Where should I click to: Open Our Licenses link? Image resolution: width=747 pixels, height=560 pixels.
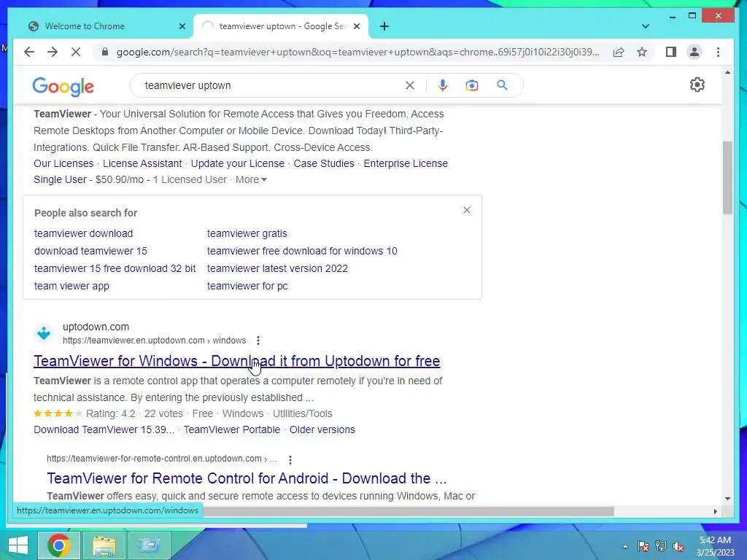(63, 163)
